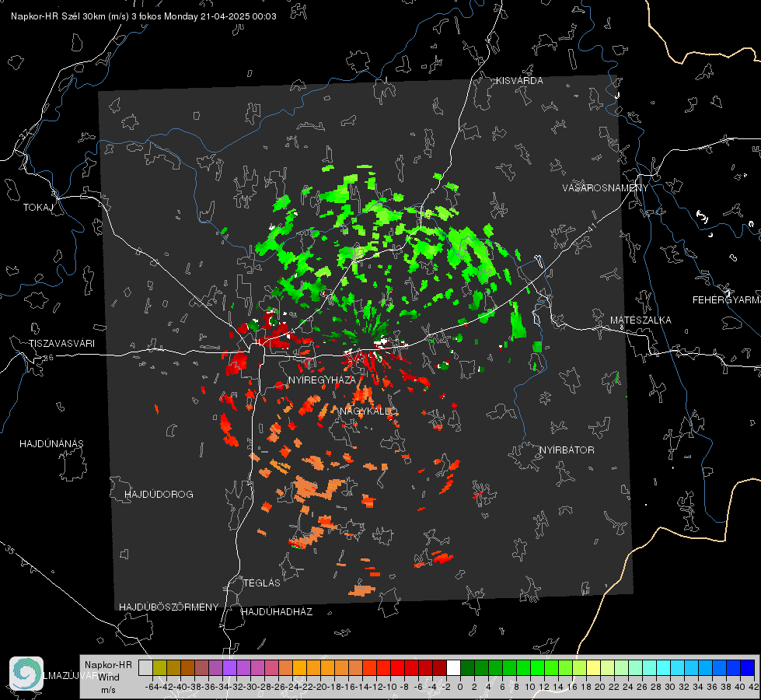Click the Napkor-HR legend title
The height and width of the screenshot is (700, 761).
click(x=108, y=665)
